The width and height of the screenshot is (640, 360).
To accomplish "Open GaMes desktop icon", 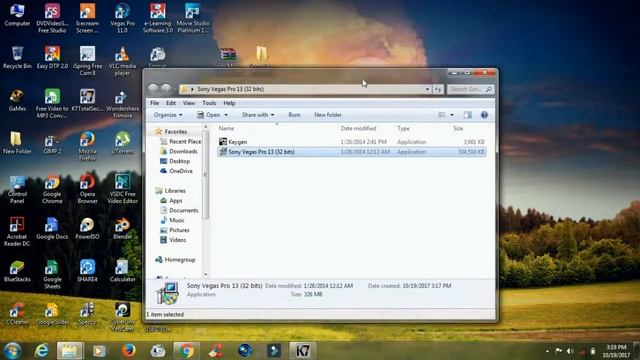I will [17, 100].
